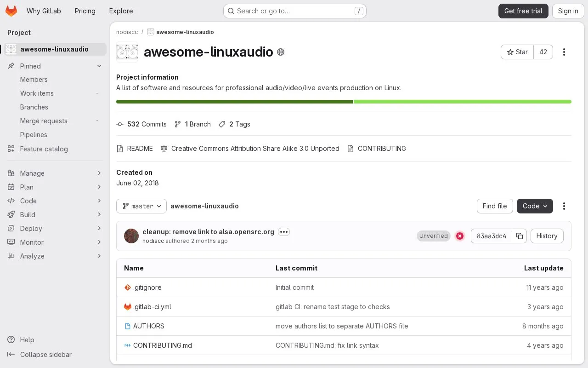The height and width of the screenshot is (368, 588).
Task: Click the Unverified commit badge
Action: coord(433,236)
